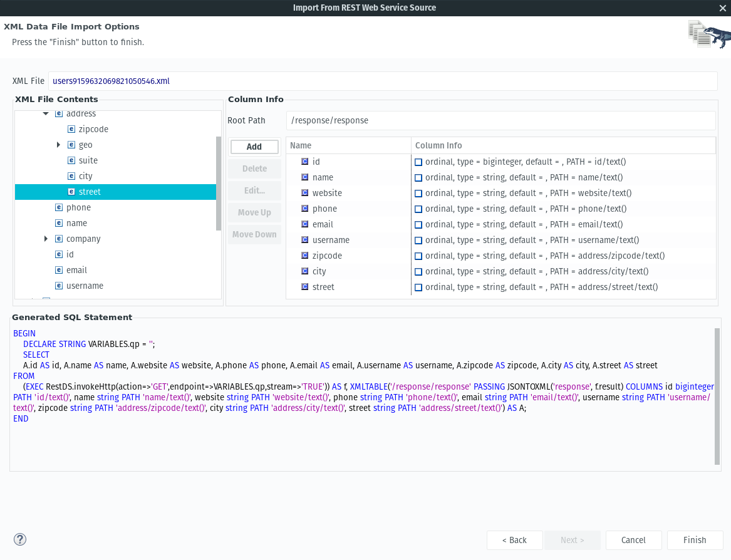This screenshot has height=560, width=731.
Task: Click the column icon for name row
Action: point(305,177)
